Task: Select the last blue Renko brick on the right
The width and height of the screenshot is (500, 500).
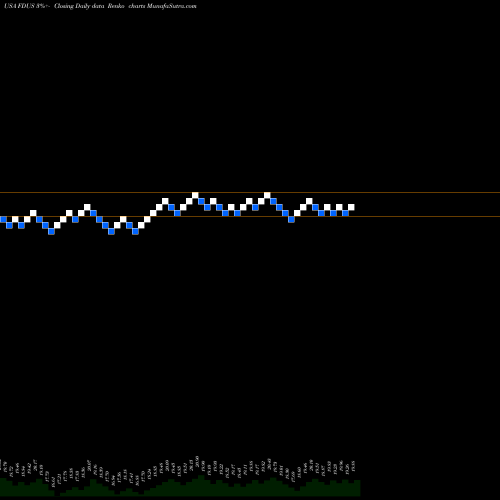Action: tap(345, 213)
